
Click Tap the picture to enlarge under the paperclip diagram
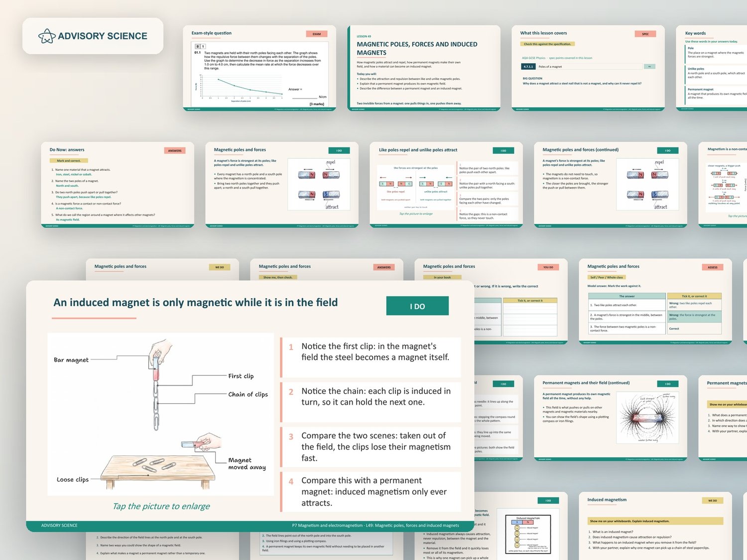coord(161,506)
